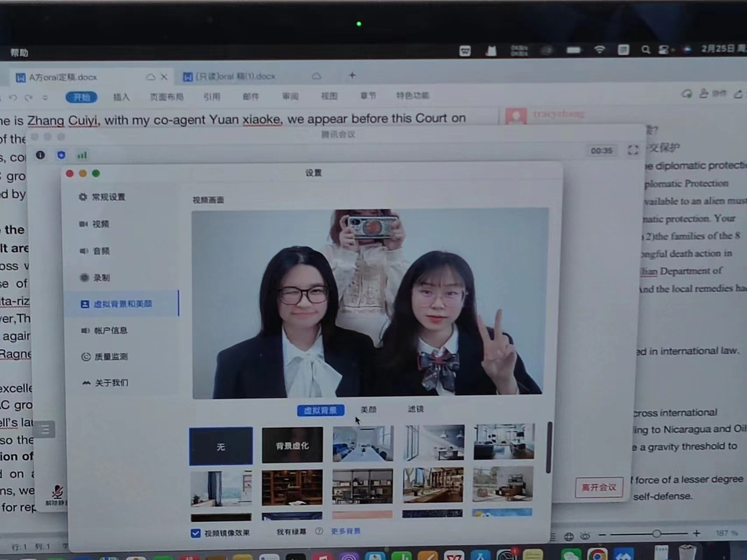Open new document tab with plus icon
The image size is (747, 560).
click(x=352, y=75)
